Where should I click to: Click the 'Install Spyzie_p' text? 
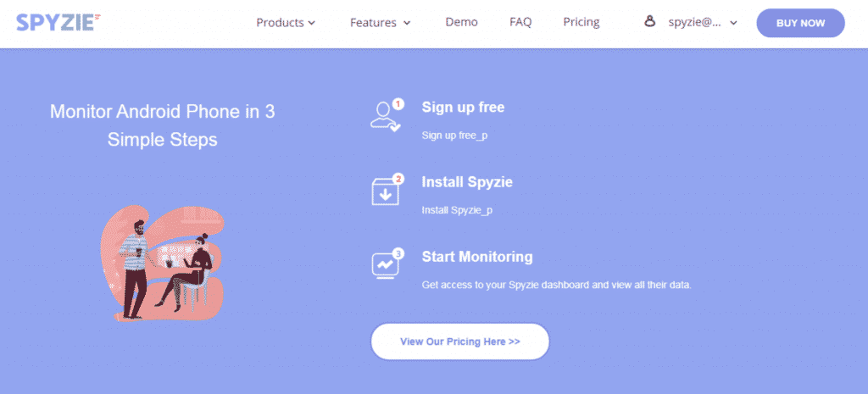[x=457, y=210]
